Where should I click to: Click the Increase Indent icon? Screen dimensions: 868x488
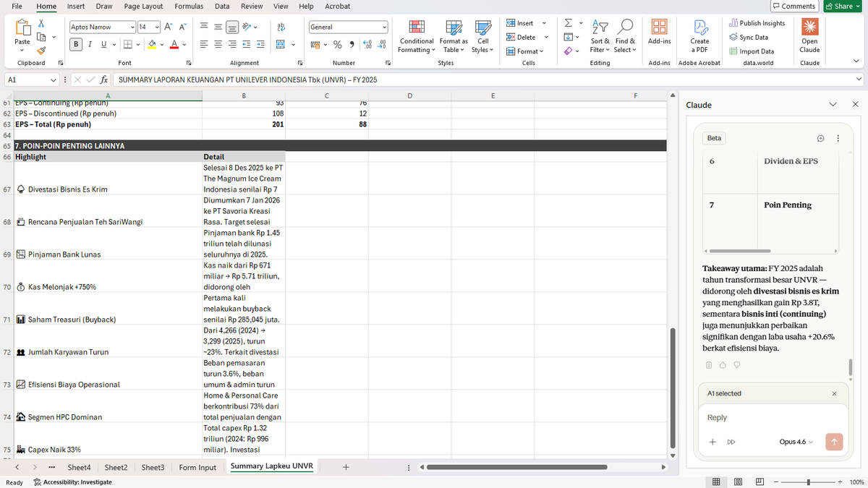point(260,44)
